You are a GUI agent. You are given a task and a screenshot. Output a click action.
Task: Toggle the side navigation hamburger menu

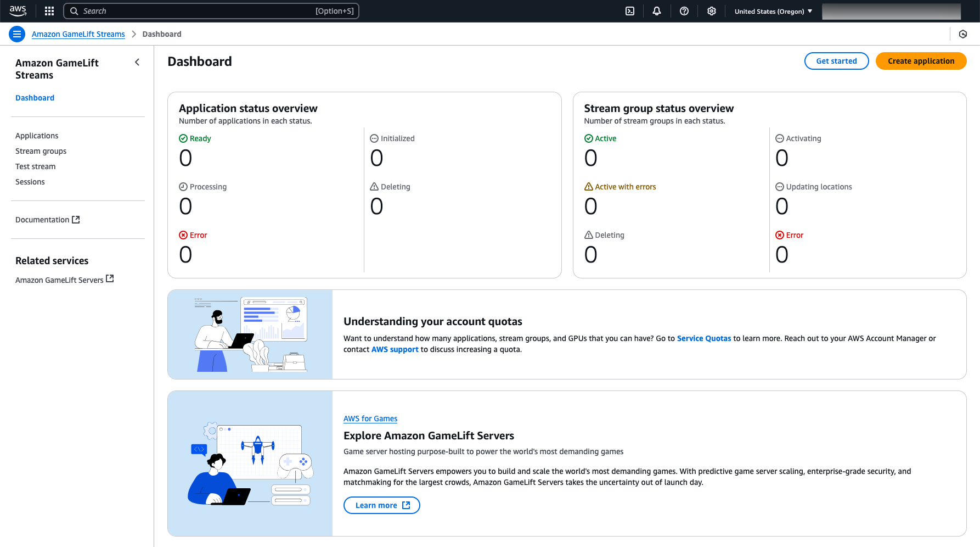click(17, 34)
